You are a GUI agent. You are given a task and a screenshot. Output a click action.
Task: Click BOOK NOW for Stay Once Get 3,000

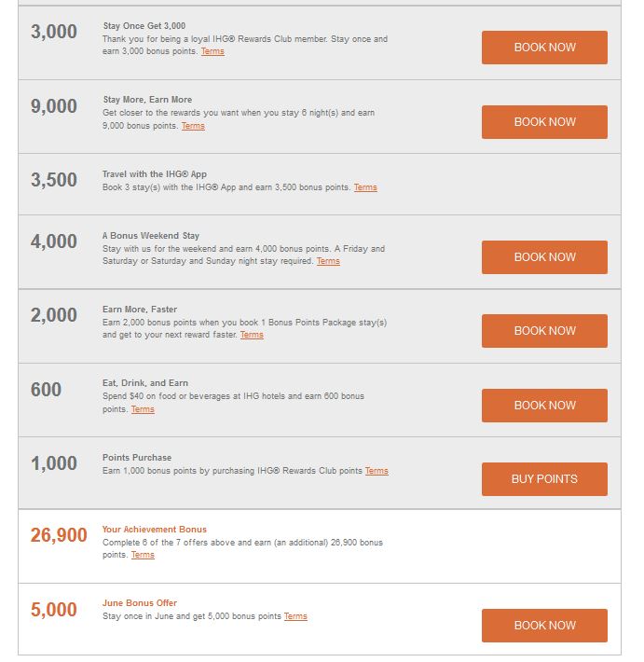(x=544, y=48)
